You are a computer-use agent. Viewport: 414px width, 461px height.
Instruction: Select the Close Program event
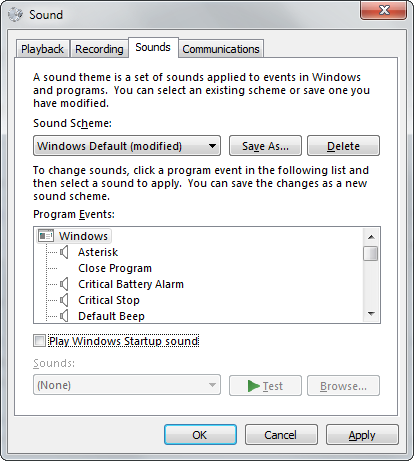(115, 268)
